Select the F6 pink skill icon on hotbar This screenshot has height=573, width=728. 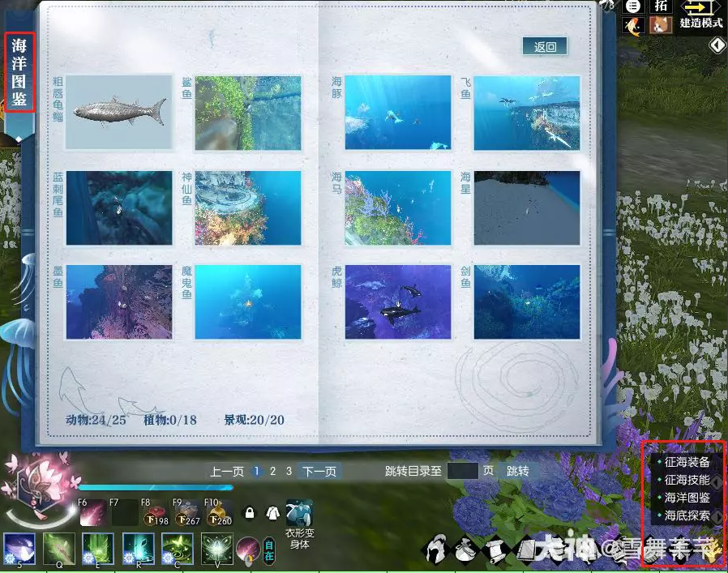93,513
